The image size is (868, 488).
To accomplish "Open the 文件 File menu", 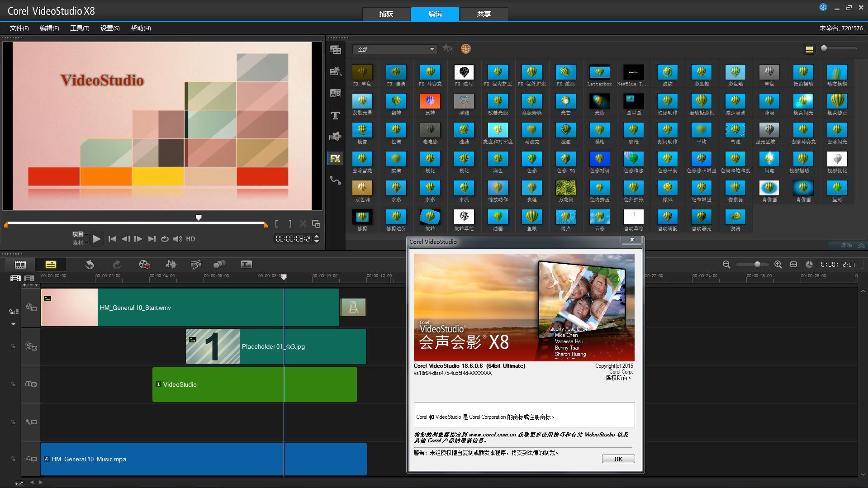I will pos(19,28).
